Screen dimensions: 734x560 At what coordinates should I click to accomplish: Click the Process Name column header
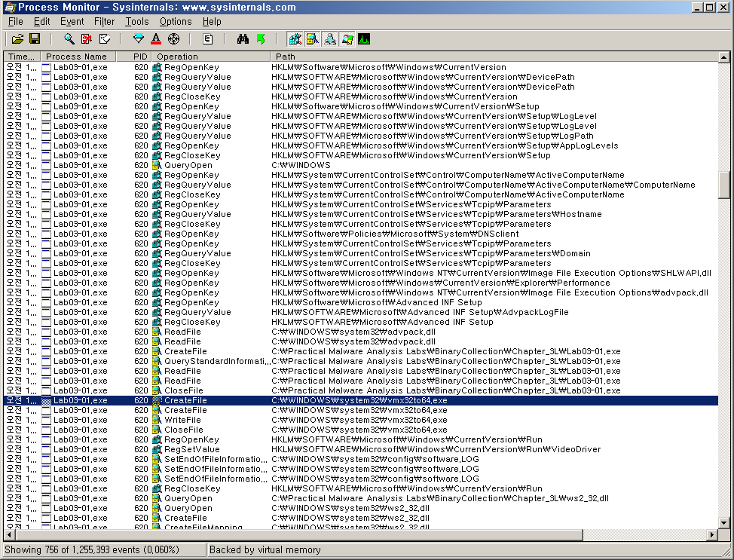click(77, 57)
